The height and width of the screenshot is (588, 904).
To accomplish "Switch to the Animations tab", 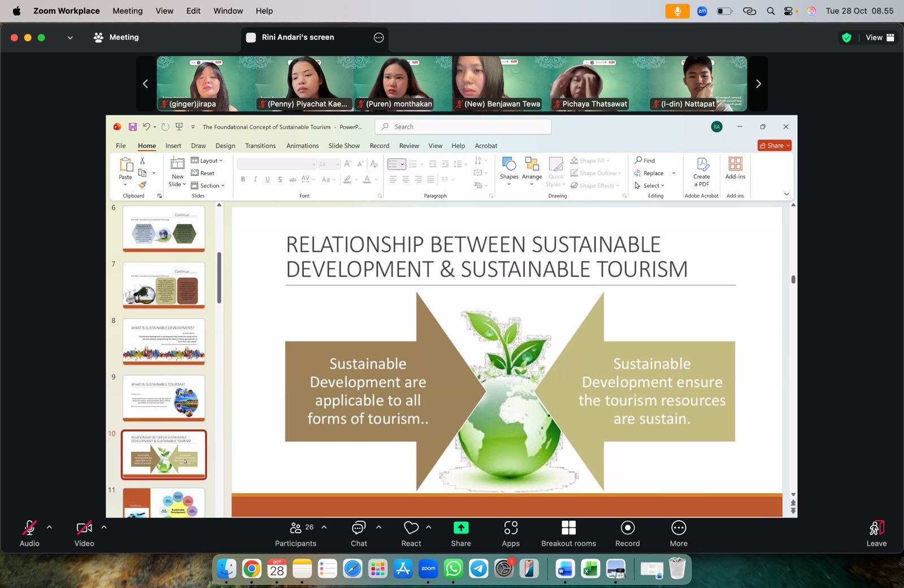I will 302,146.
